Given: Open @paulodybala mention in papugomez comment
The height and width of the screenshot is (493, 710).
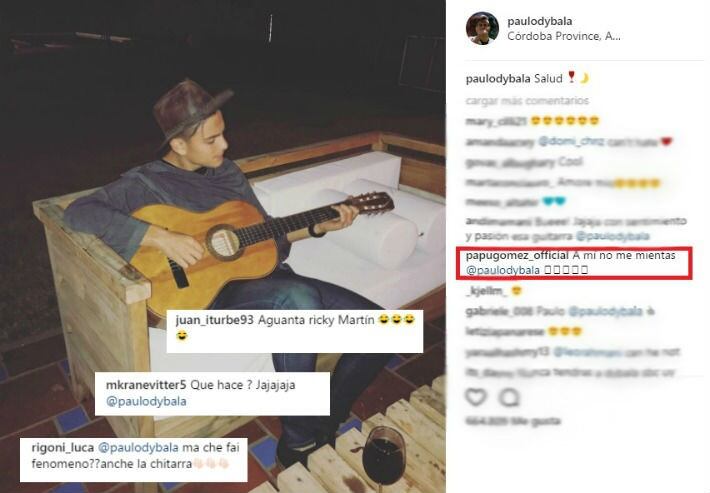Looking at the screenshot, I should [x=503, y=270].
